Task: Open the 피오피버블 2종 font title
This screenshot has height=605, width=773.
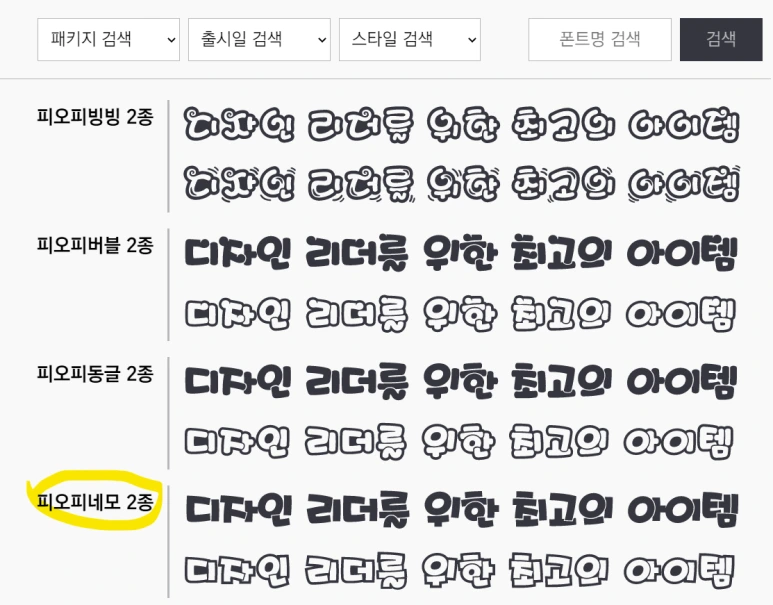Action: (95, 245)
